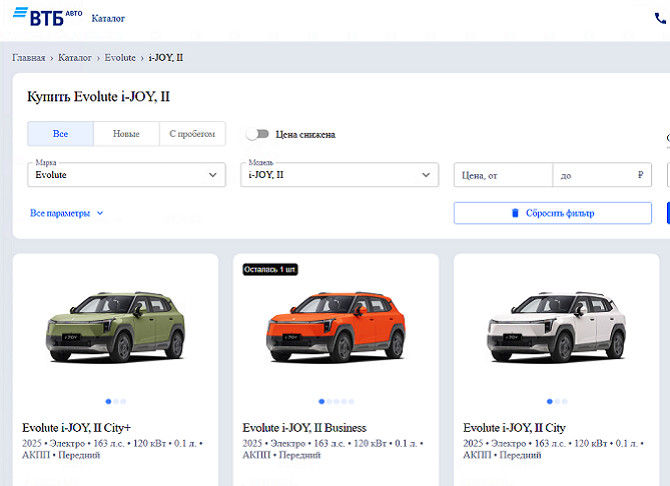The image size is (670, 486).
Task: Open the 'Марка' Evolute dropdown
Action: [126, 175]
